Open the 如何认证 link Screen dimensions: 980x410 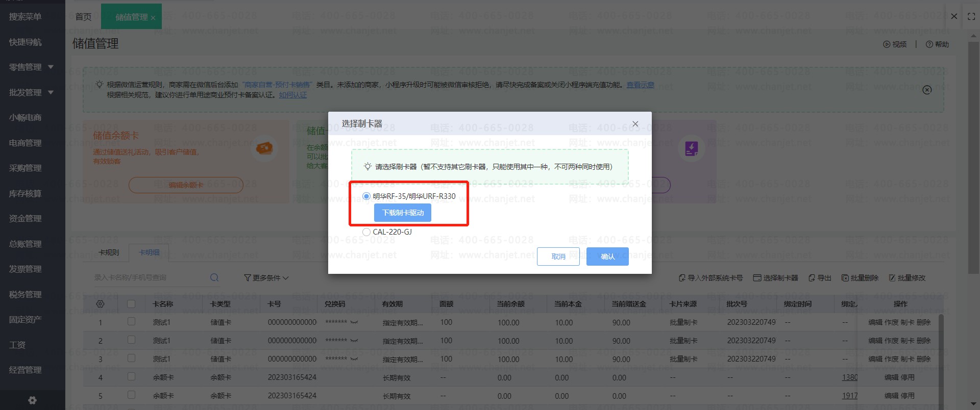coord(293,95)
